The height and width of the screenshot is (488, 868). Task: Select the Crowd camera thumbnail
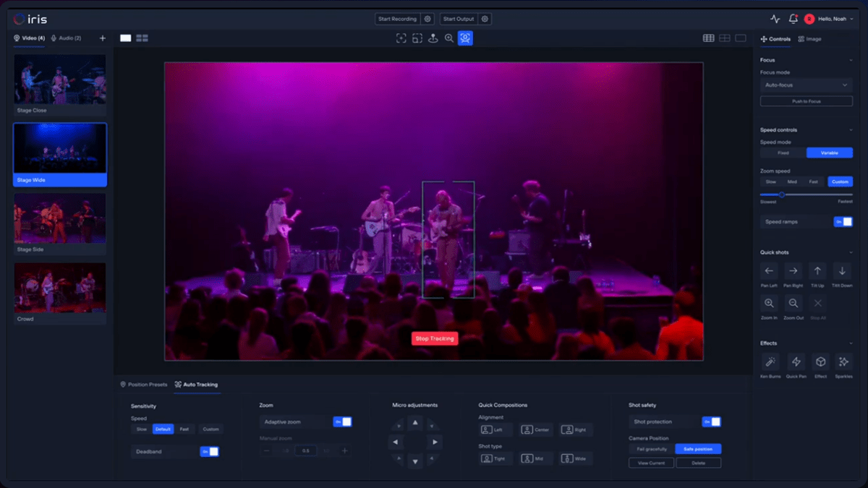pyautogui.click(x=60, y=288)
